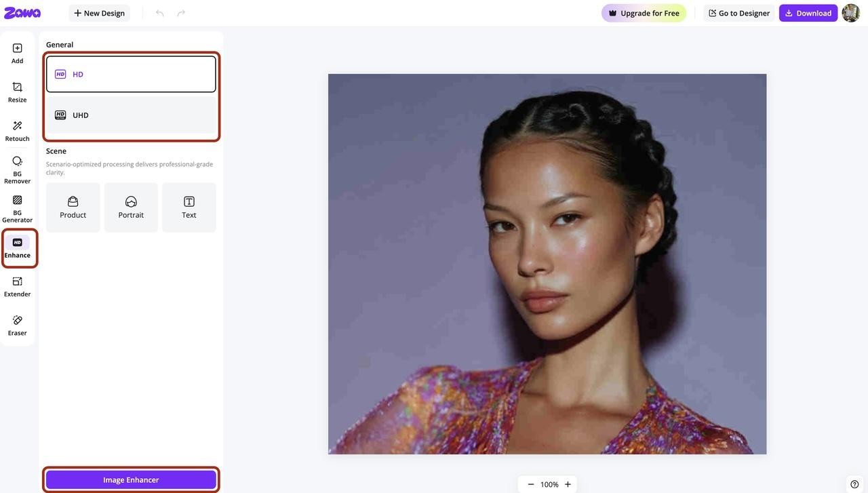Start a New Design
The image size is (868, 493).
(99, 13)
